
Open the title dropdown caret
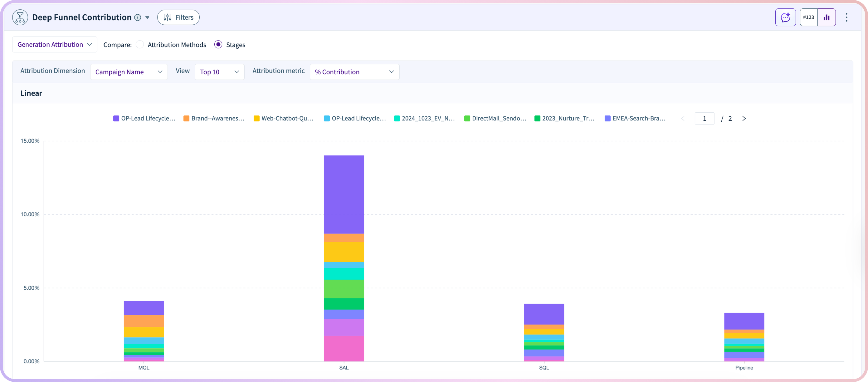(x=147, y=17)
